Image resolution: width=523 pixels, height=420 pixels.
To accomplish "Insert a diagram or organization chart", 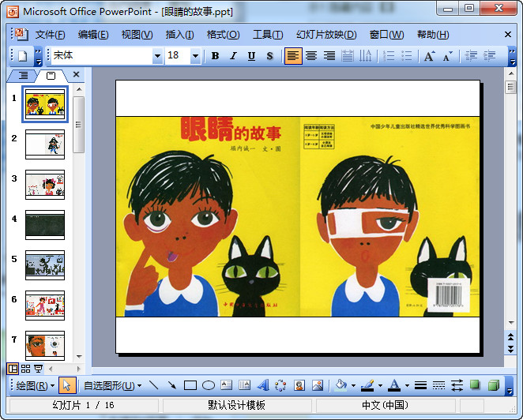I will click(x=280, y=386).
